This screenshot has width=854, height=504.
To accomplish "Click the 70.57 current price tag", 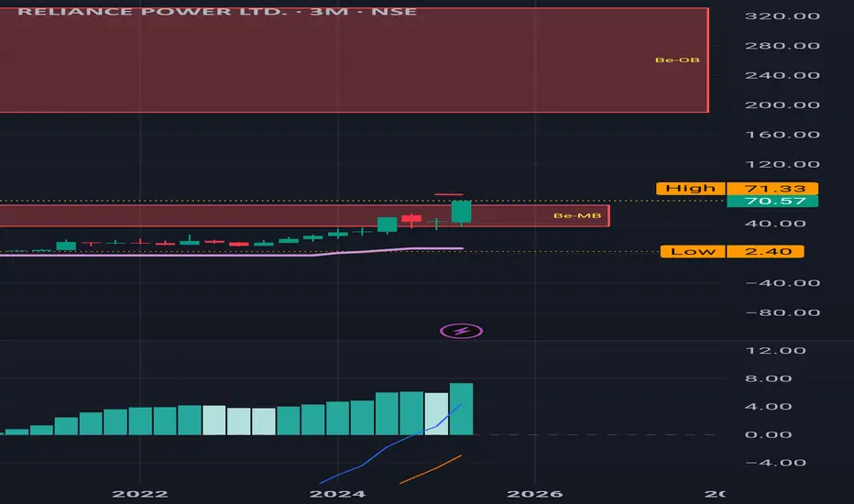I will pos(772,201).
